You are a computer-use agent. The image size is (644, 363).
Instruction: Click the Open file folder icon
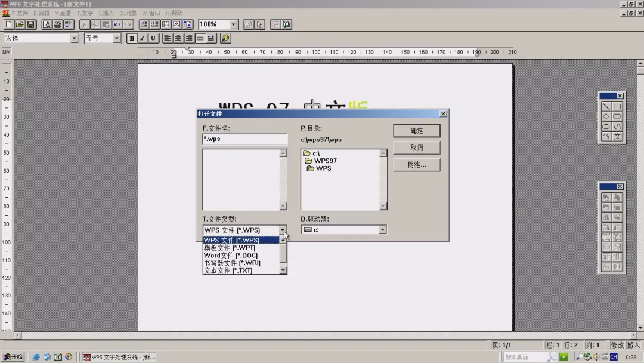coord(19,24)
